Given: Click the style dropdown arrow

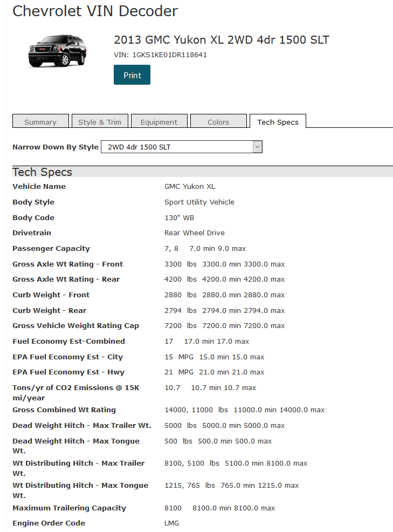Looking at the screenshot, I should click(x=257, y=147).
